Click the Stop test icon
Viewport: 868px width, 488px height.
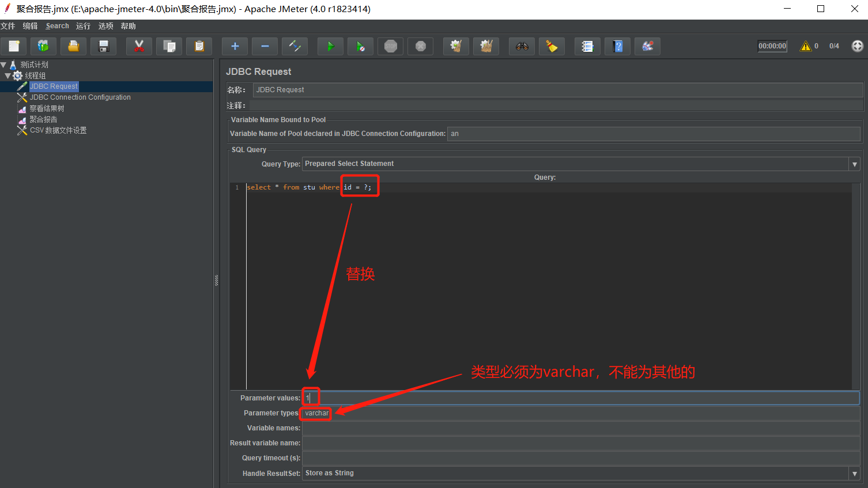(x=391, y=46)
